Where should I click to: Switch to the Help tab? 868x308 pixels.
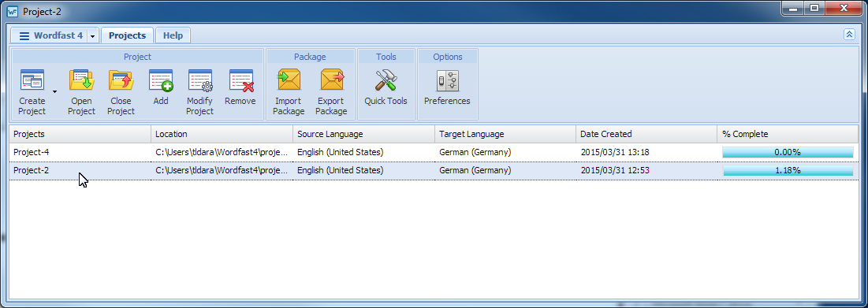[173, 35]
